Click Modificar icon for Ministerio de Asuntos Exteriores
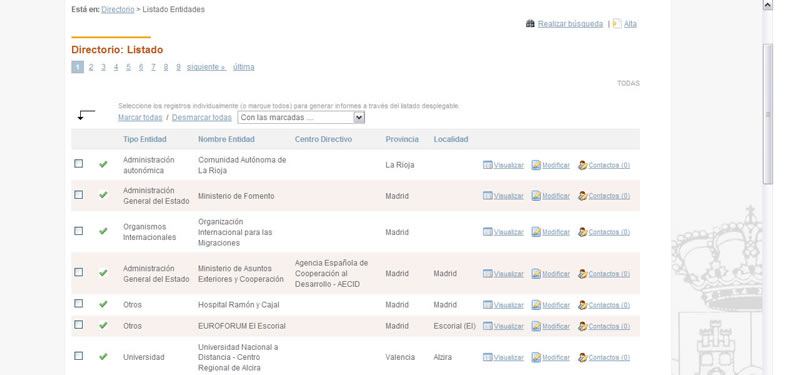Screen dimensions: 800x375 click(x=536, y=273)
